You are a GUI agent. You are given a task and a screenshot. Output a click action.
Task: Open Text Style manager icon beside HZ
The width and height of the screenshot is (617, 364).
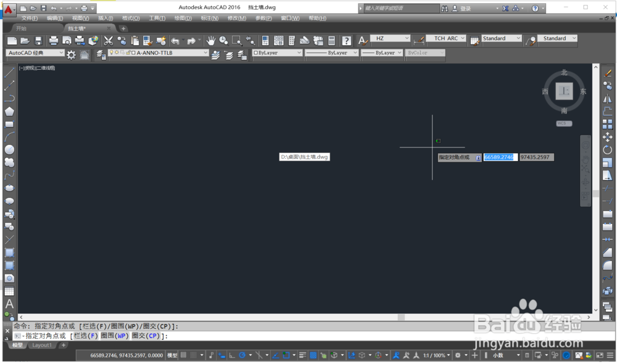click(362, 41)
